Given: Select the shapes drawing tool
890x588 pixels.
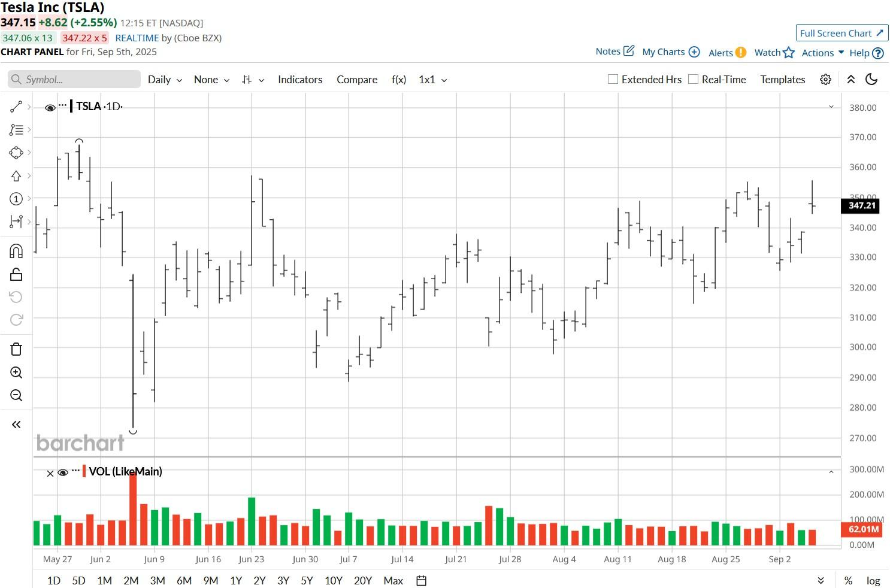Looking at the screenshot, I should (x=16, y=153).
